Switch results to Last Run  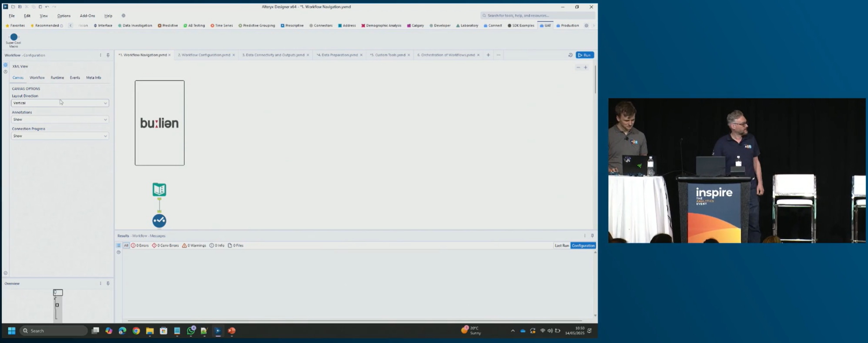click(x=562, y=246)
